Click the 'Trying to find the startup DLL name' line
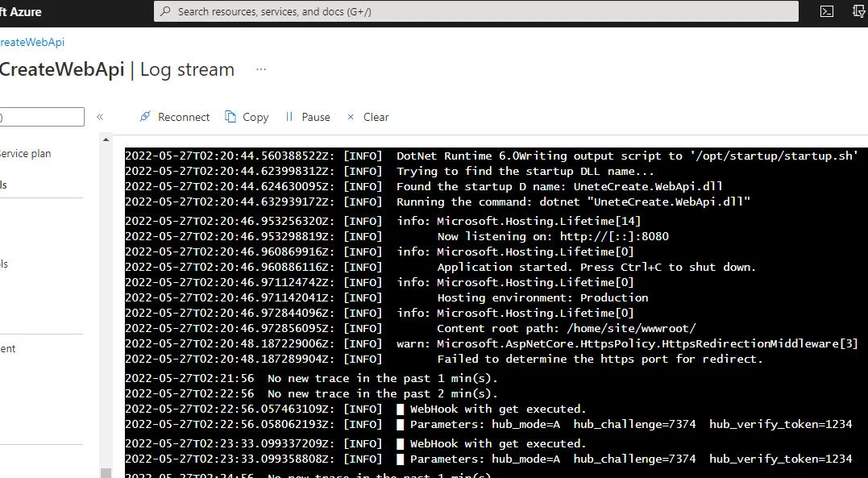Viewport: 868px width, 478px height. tap(390, 171)
